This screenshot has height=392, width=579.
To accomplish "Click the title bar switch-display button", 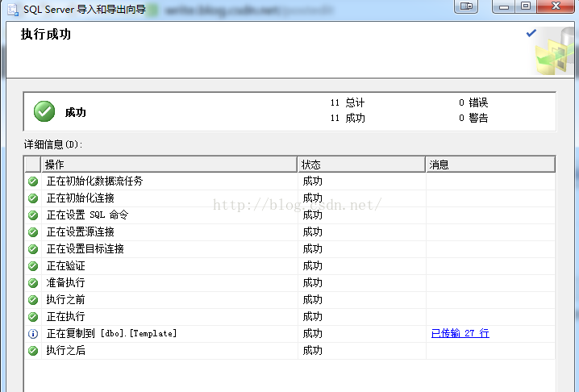I will pos(466,6).
